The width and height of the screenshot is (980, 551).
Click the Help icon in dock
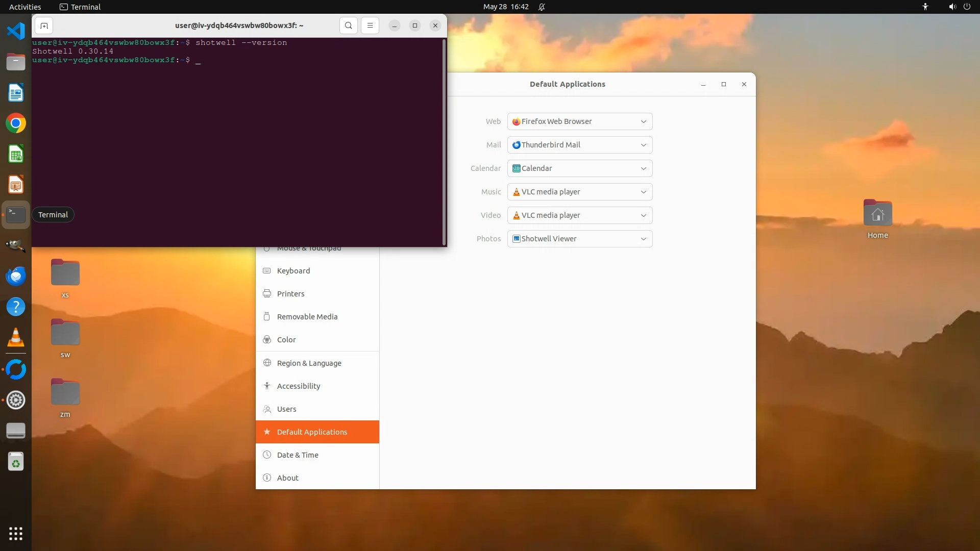16,307
